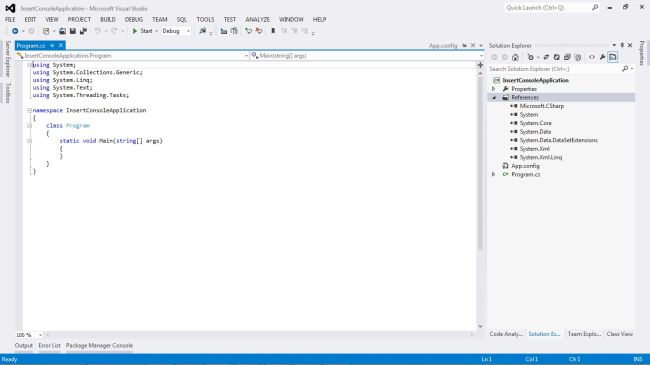Toggle Show All Files in Solution Explorer
Viewport: 650px width, 365px height.
click(578, 57)
